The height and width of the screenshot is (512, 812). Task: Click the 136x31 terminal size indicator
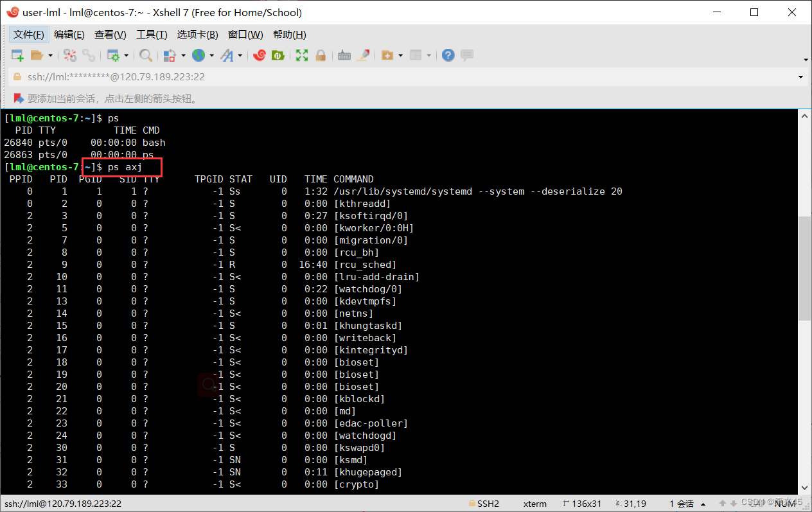click(582, 504)
